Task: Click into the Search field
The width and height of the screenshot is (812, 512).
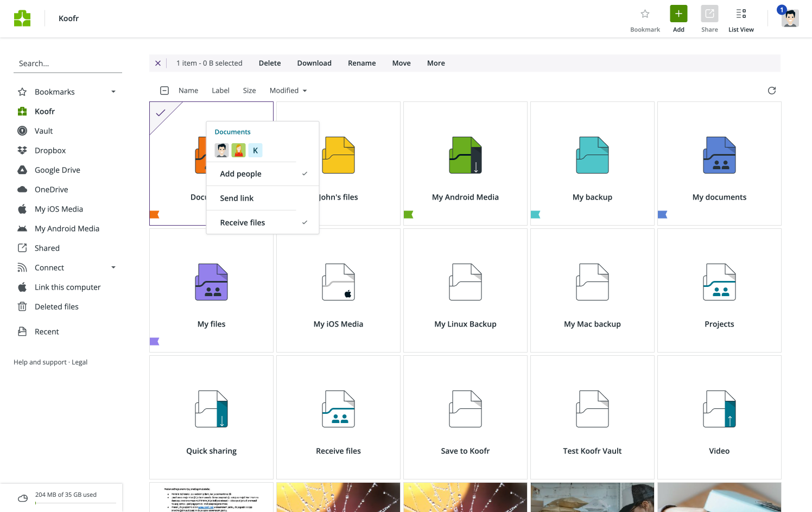Action: click(x=68, y=63)
